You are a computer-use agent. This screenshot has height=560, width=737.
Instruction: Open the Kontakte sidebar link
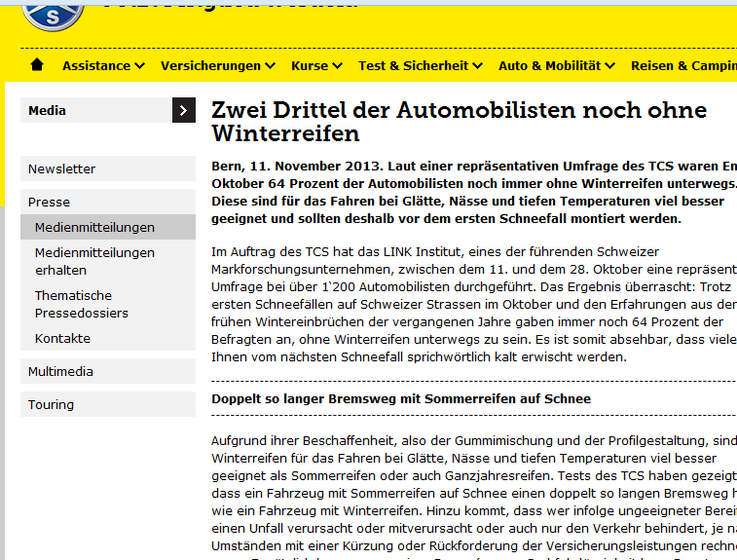click(108, 338)
